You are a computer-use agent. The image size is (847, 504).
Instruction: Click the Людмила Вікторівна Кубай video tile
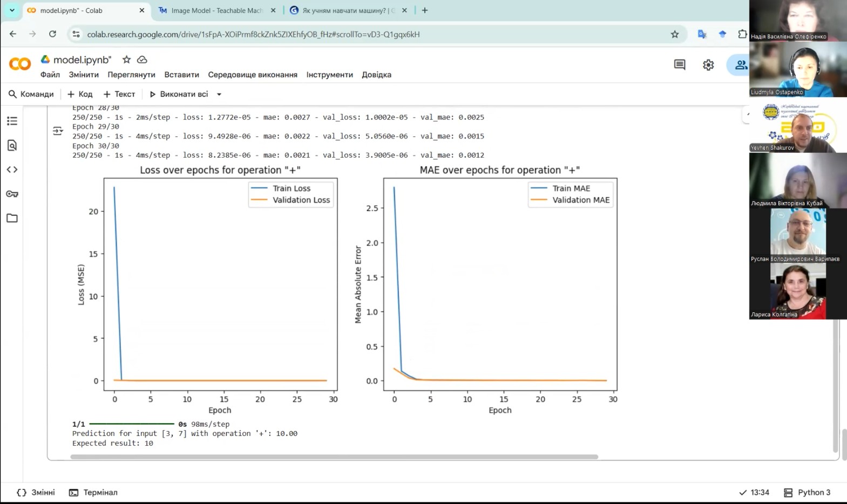pos(798,180)
